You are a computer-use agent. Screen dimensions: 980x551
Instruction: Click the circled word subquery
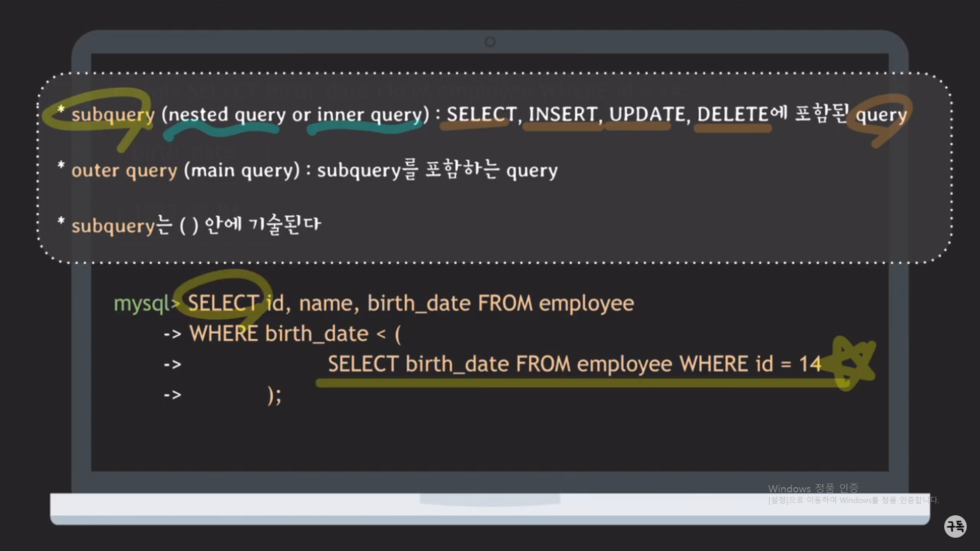(x=113, y=114)
